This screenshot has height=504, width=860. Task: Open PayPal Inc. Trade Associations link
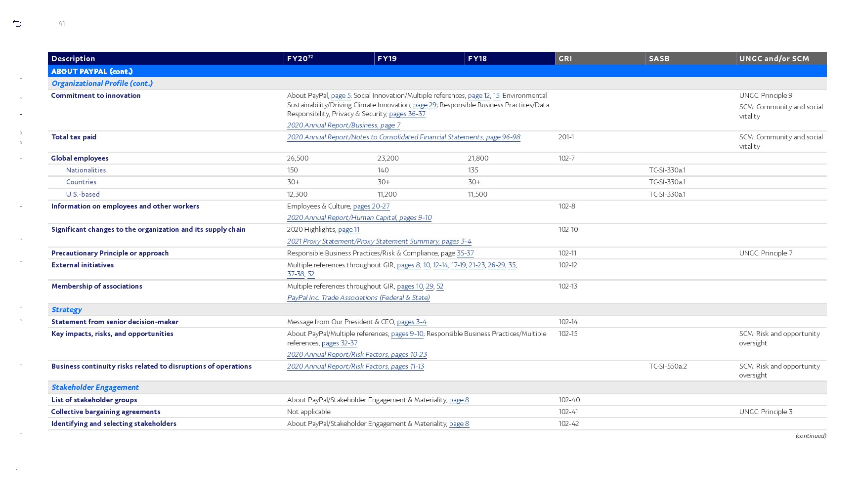point(358,298)
